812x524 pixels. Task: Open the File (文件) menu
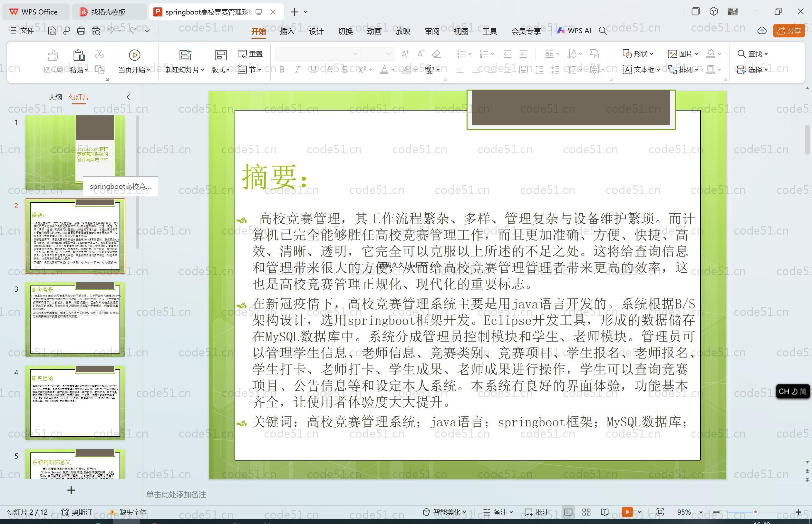pyautogui.click(x=22, y=31)
